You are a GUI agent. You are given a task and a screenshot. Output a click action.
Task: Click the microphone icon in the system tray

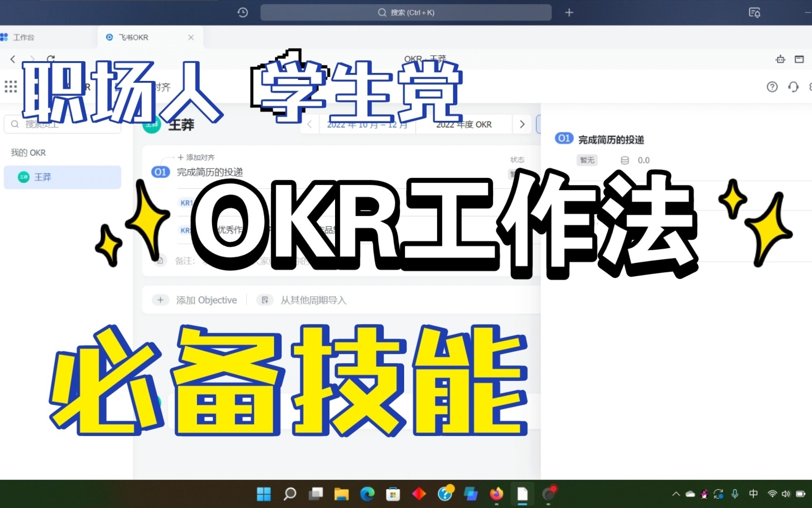click(734, 494)
